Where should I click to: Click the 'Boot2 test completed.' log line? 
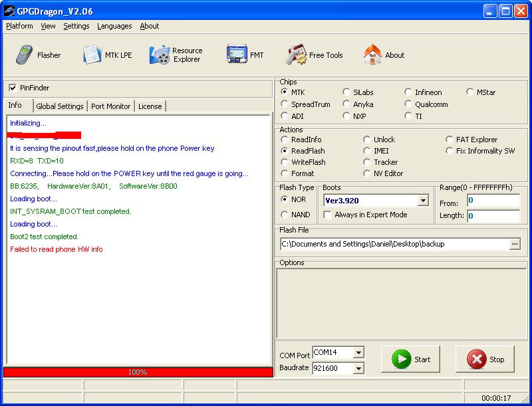point(45,237)
